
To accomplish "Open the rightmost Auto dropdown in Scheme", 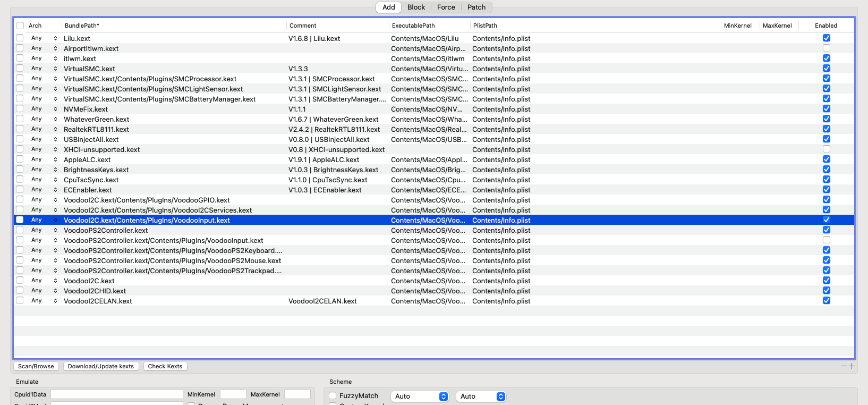I will point(480,396).
